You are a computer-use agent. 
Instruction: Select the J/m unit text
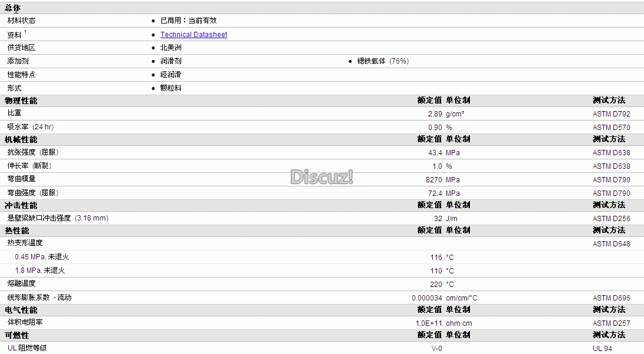point(451,219)
